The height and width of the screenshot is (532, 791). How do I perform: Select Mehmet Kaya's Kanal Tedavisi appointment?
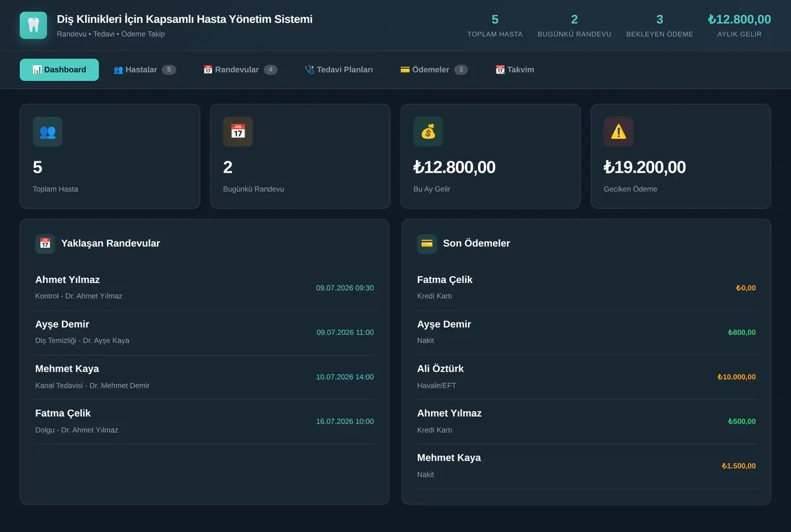point(204,377)
